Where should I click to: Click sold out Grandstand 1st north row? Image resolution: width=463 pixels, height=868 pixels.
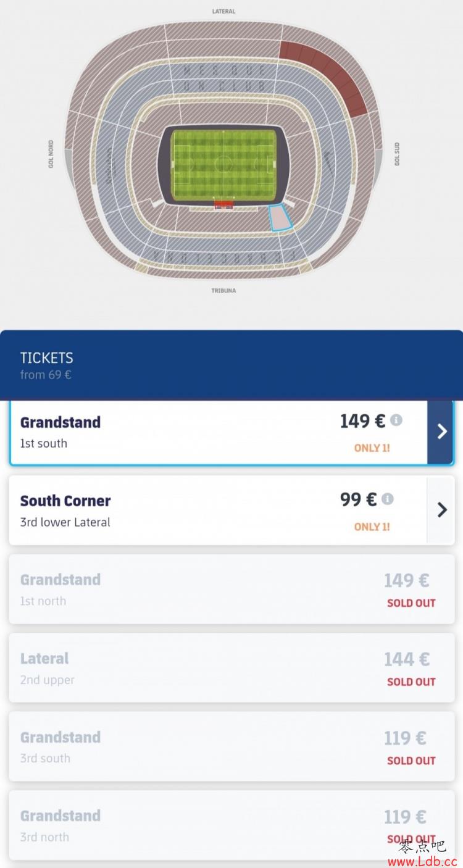click(231, 589)
